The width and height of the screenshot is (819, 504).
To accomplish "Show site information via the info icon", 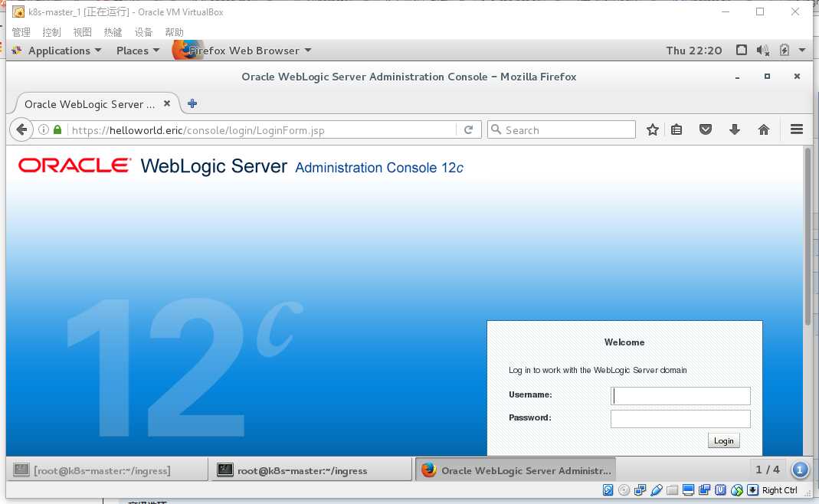I will pyautogui.click(x=44, y=129).
